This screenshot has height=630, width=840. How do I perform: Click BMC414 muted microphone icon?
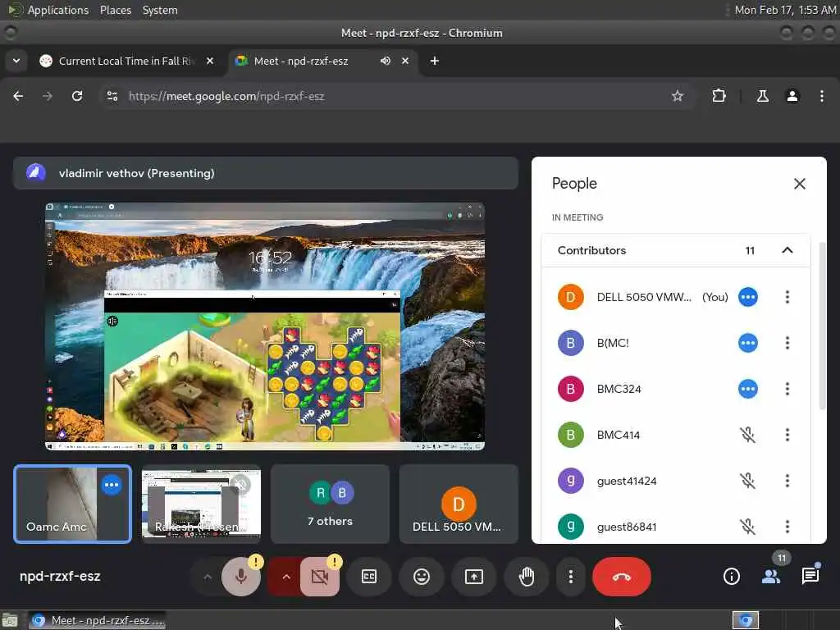tap(748, 435)
